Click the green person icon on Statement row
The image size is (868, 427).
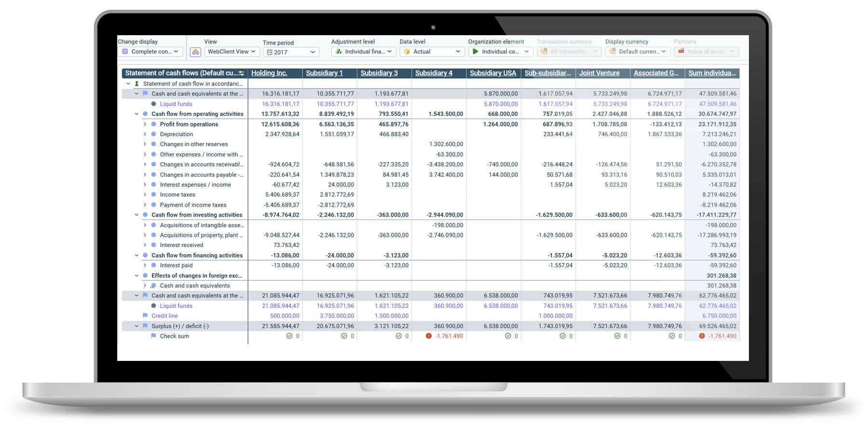[137, 83]
